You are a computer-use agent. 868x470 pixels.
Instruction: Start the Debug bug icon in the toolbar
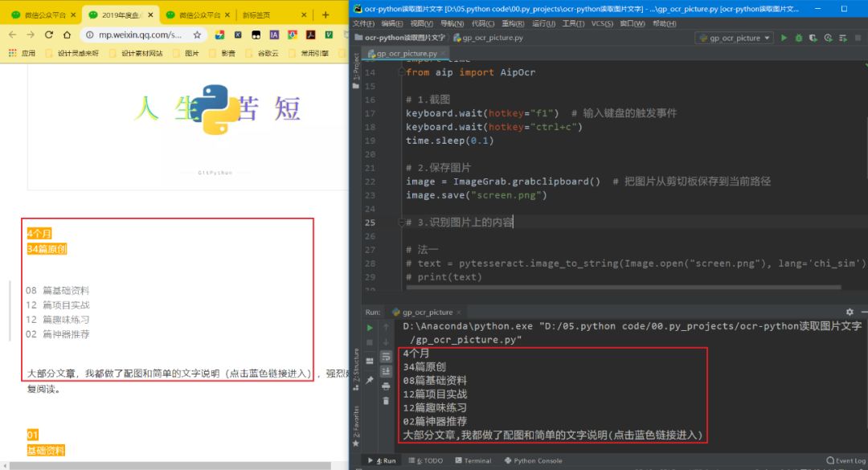[x=799, y=38]
